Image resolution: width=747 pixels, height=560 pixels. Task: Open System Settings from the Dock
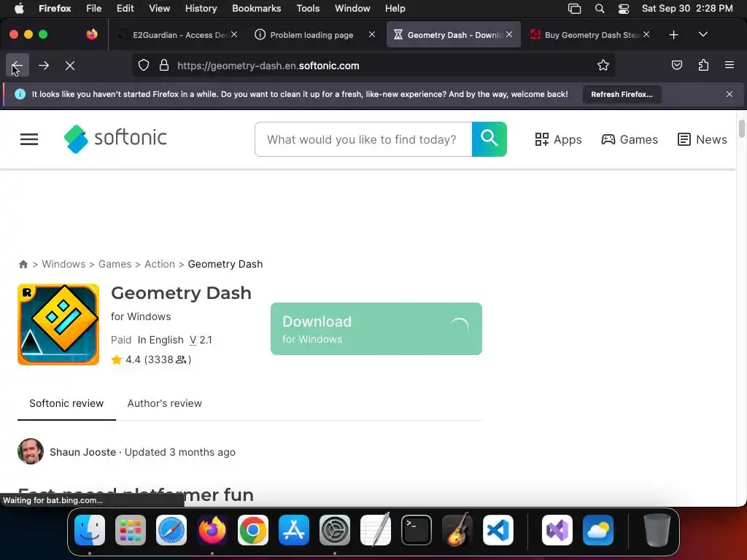click(334, 530)
